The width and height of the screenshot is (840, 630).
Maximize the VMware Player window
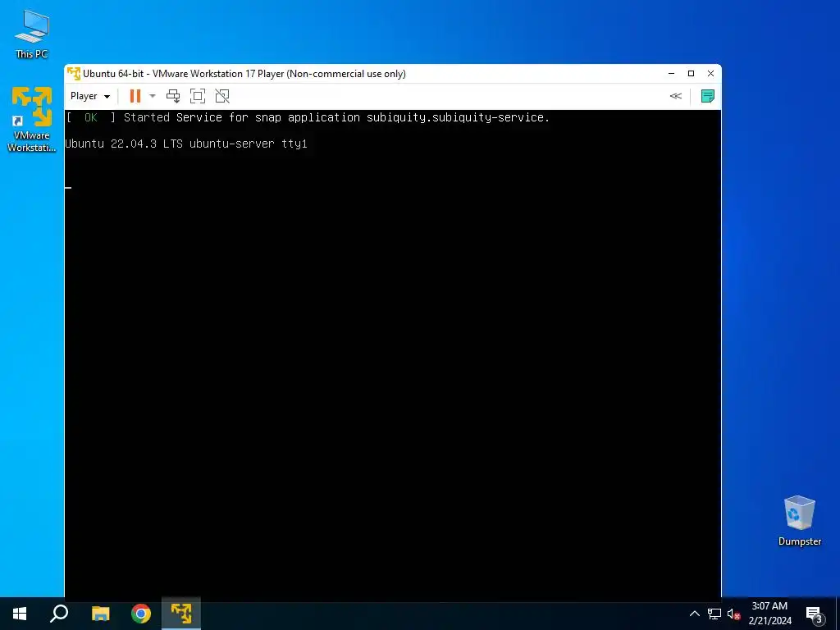click(691, 73)
